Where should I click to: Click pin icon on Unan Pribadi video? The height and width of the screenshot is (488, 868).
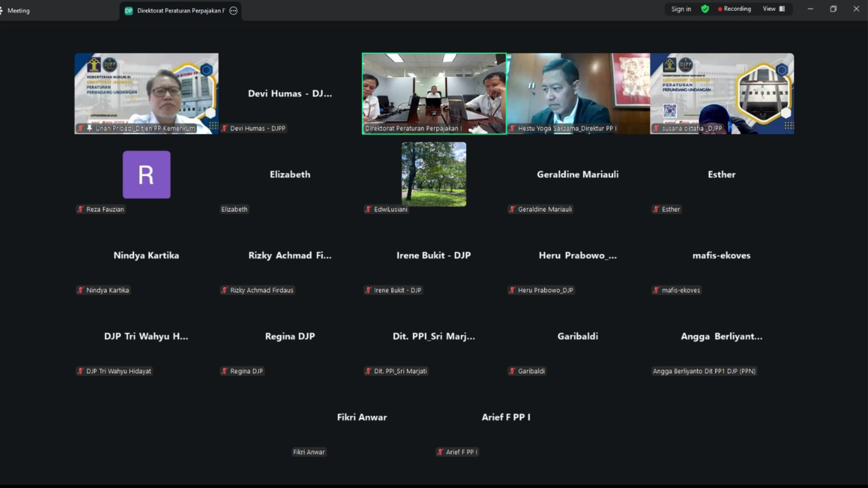coord(90,128)
